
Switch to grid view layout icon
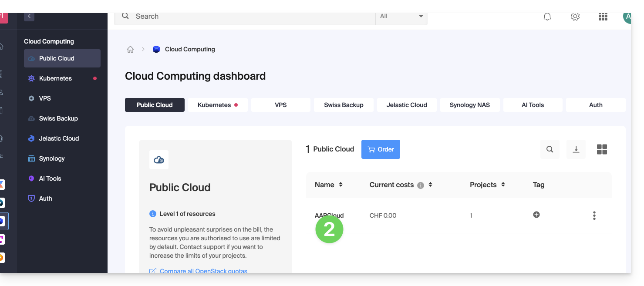[602, 149]
